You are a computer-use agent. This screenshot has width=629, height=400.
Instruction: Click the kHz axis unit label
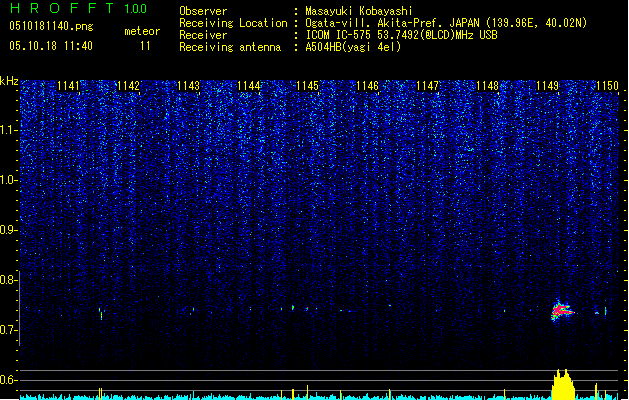point(9,81)
